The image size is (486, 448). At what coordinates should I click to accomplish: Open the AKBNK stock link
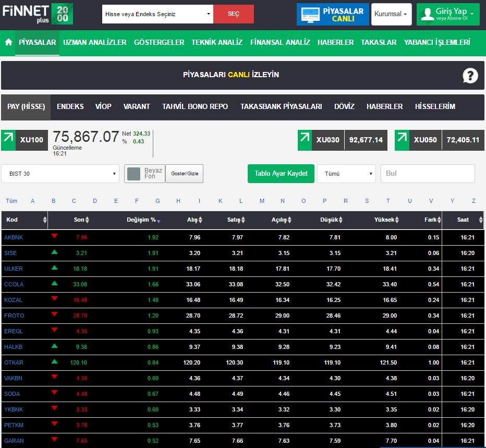(x=14, y=237)
